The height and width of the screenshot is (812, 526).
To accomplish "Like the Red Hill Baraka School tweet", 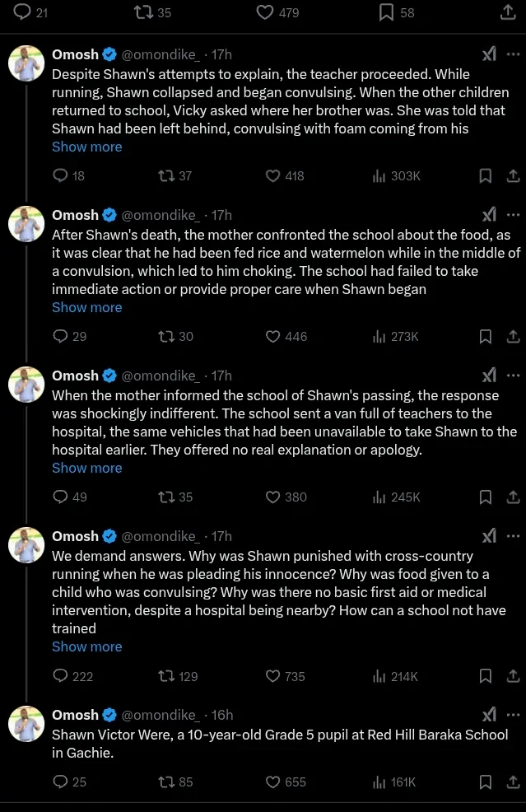I will coord(273,782).
